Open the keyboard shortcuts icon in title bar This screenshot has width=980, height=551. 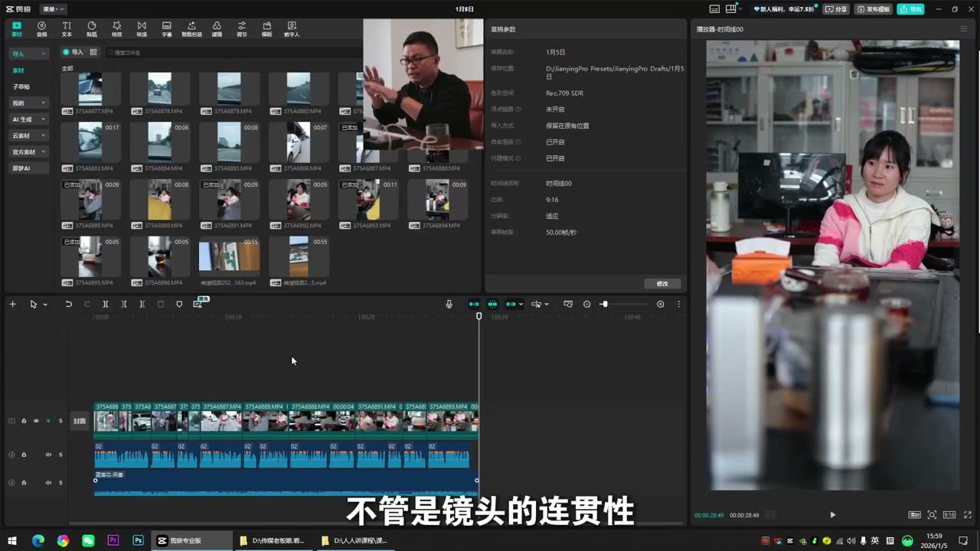click(714, 9)
